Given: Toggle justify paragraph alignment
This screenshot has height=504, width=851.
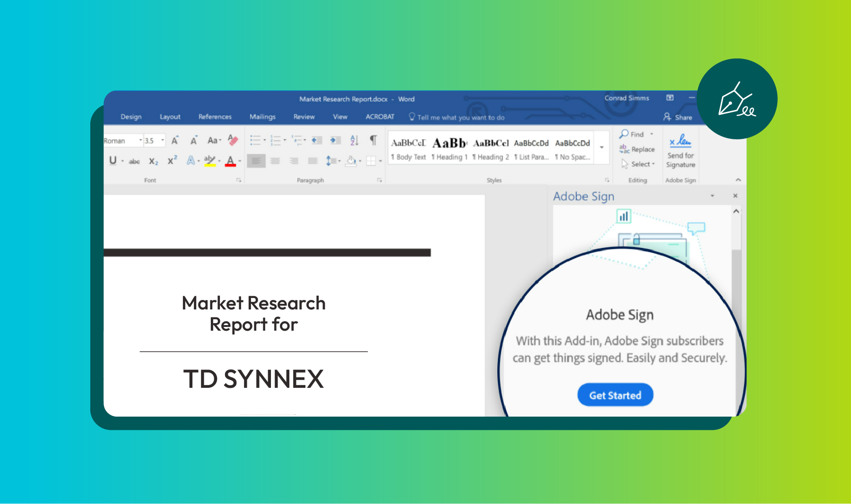Looking at the screenshot, I should [x=313, y=161].
